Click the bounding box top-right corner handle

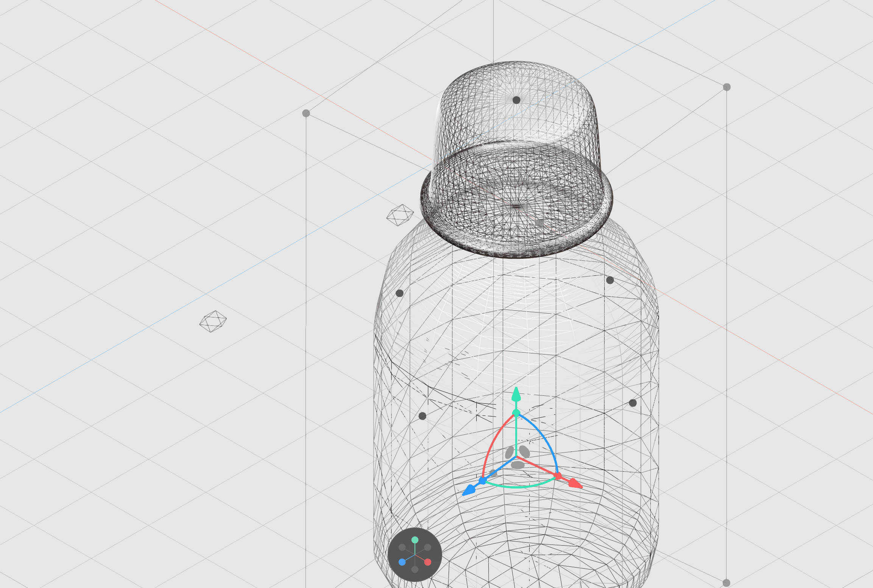click(726, 87)
